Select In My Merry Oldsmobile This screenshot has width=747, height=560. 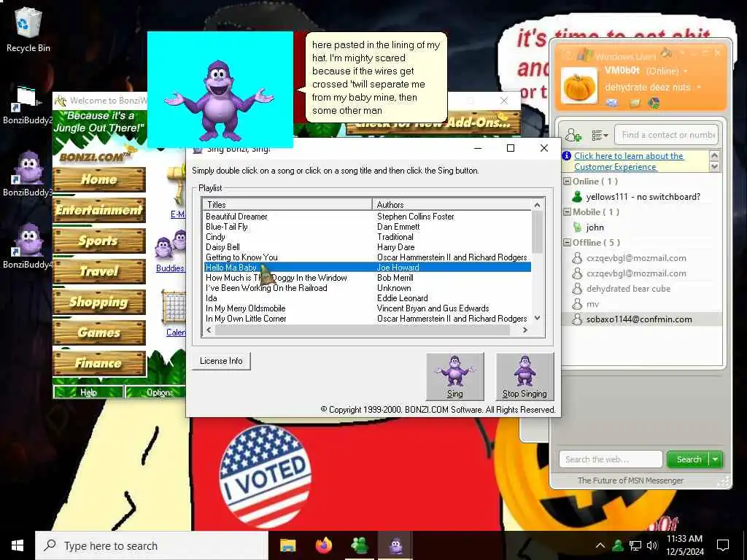pos(245,308)
